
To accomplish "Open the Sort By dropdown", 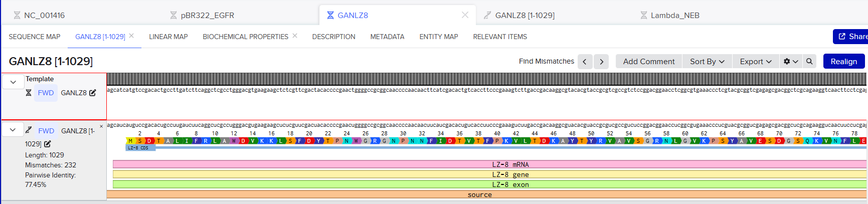I will point(707,61).
